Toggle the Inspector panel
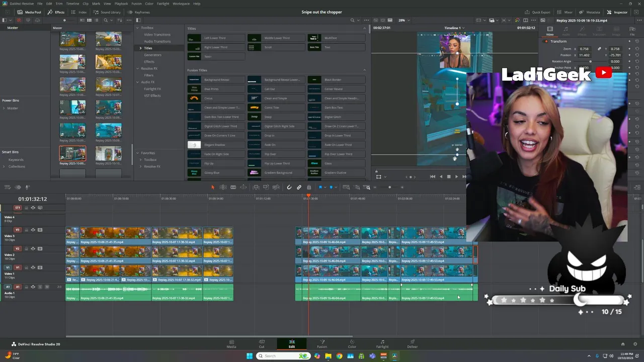 [x=617, y=12]
